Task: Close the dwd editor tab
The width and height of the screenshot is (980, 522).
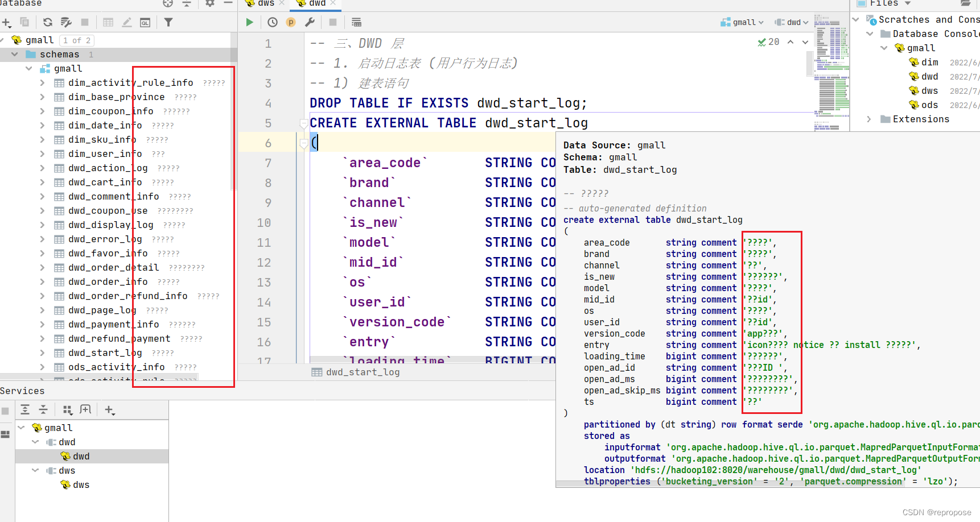Action: [333, 3]
